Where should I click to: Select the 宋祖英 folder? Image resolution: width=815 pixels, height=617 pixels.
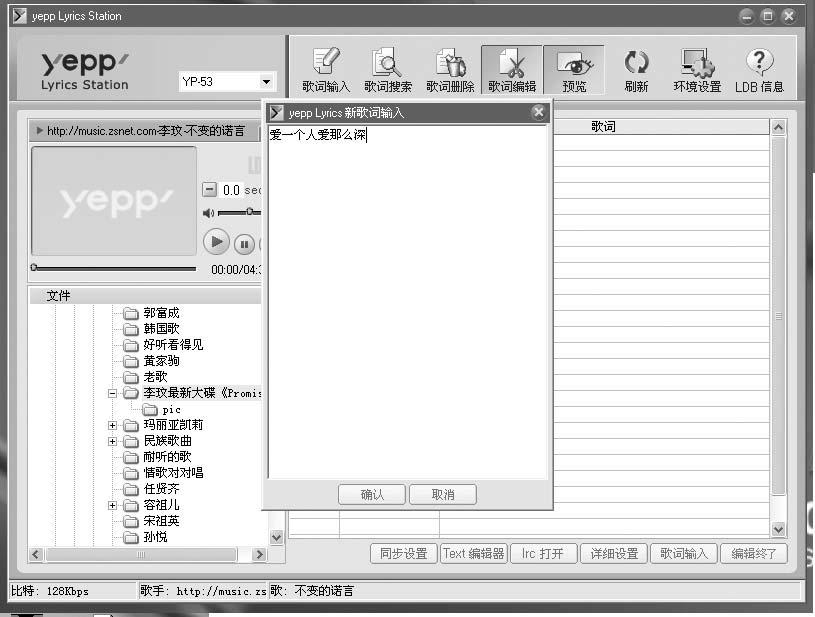tap(161, 521)
